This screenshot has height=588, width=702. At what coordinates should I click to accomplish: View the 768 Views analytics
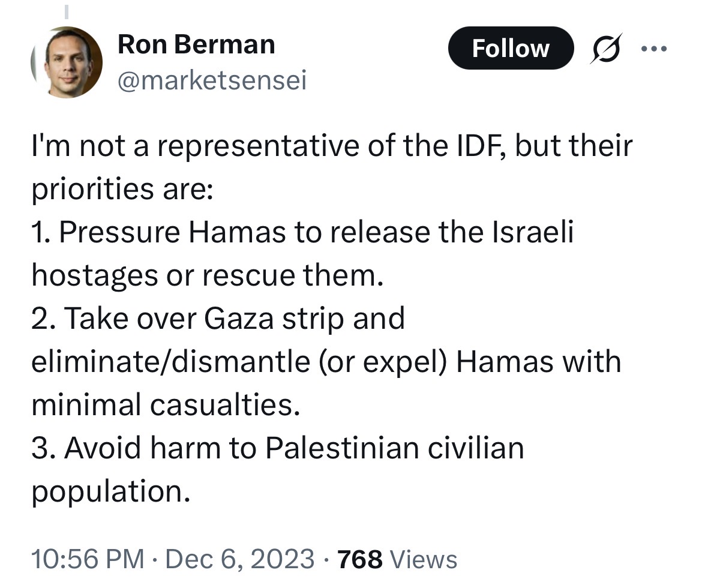(398, 559)
